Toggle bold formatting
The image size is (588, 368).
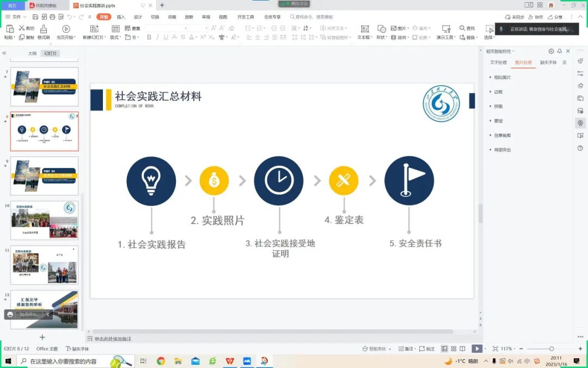(x=149, y=37)
